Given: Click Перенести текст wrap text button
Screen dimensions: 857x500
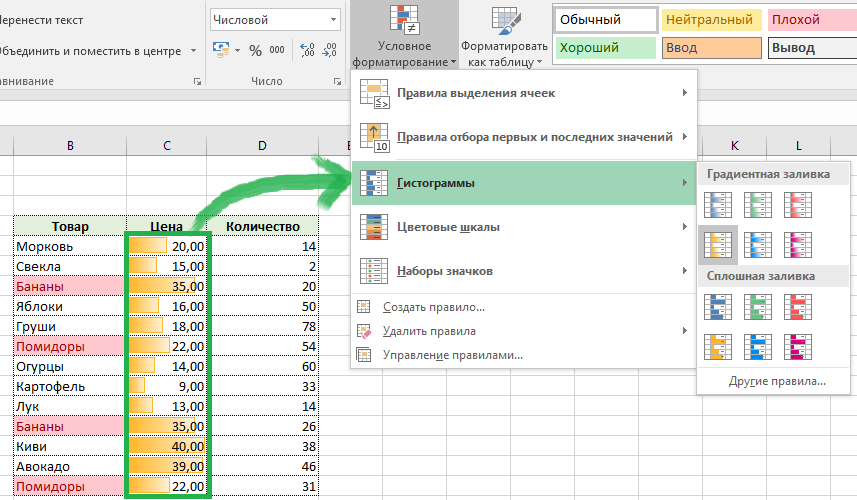Looking at the screenshot, I should (41, 20).
